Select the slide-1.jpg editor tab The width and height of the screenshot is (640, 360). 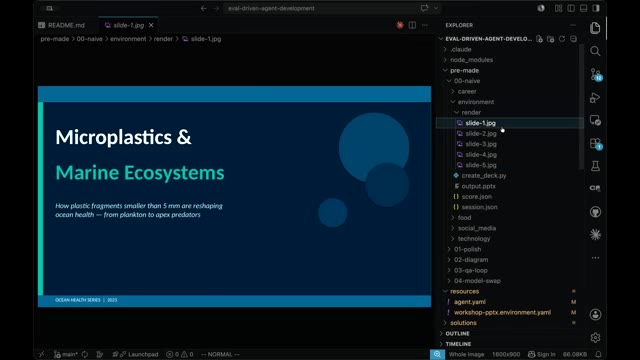(x=128, y=25)
